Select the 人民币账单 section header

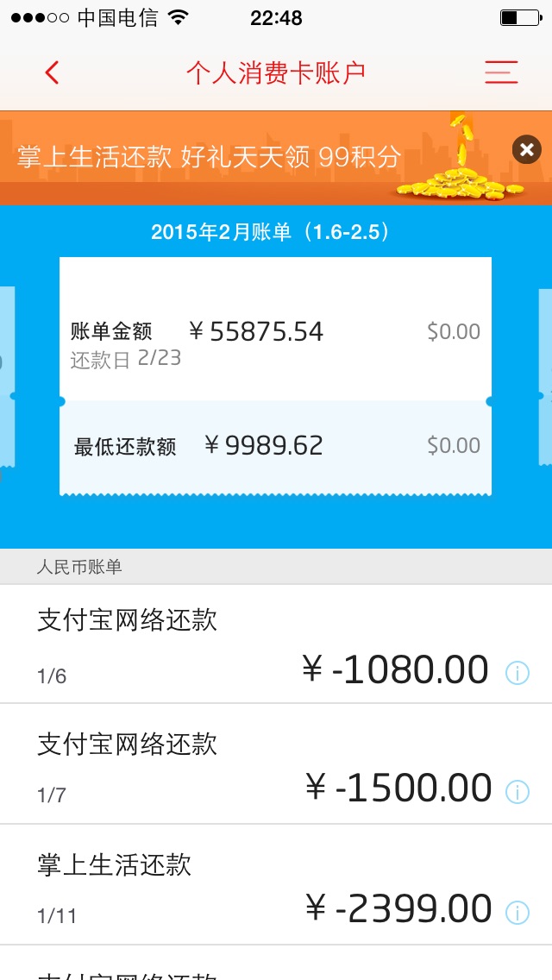79,568
